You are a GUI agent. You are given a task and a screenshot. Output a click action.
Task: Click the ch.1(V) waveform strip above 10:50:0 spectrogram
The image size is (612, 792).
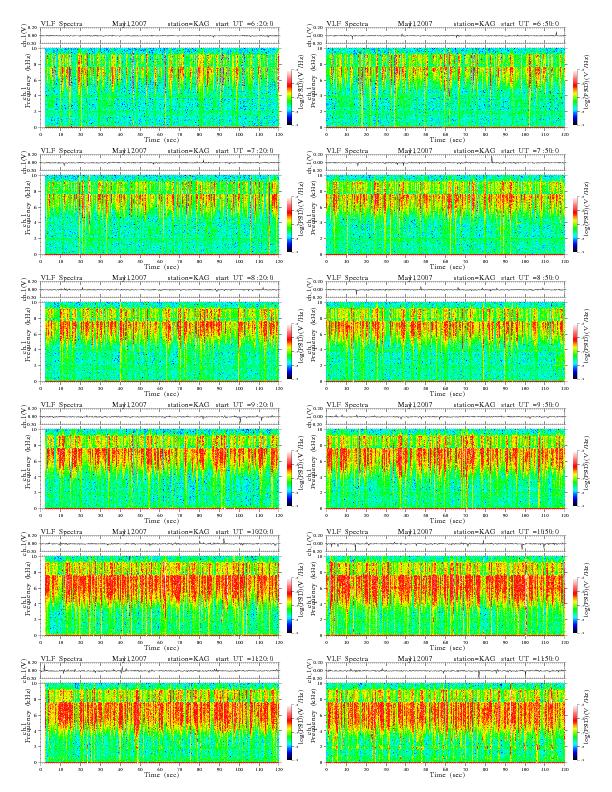tap(445, 544)
